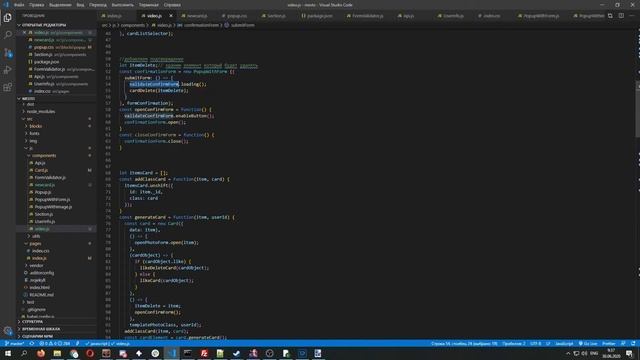Screen dimensions: 640x360
Task: Click the editor vertical scrollbar thumb
Action: click(x=638, y=110)
